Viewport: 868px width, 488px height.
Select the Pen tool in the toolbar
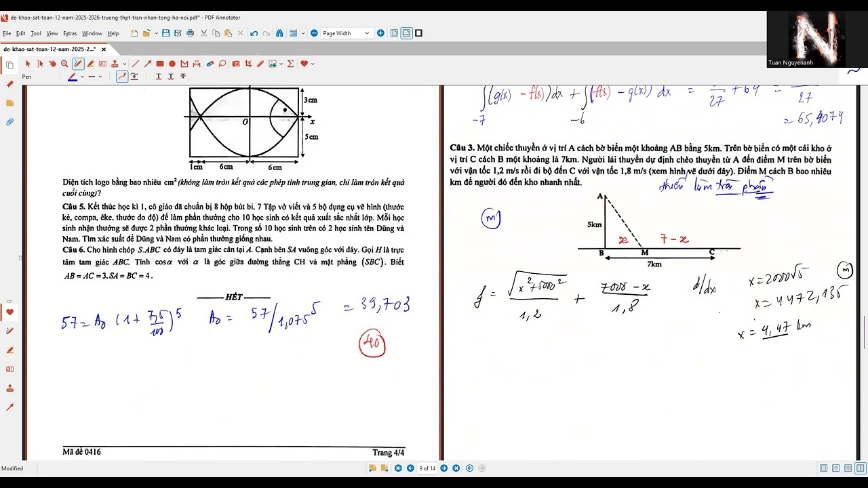[79, 64]
